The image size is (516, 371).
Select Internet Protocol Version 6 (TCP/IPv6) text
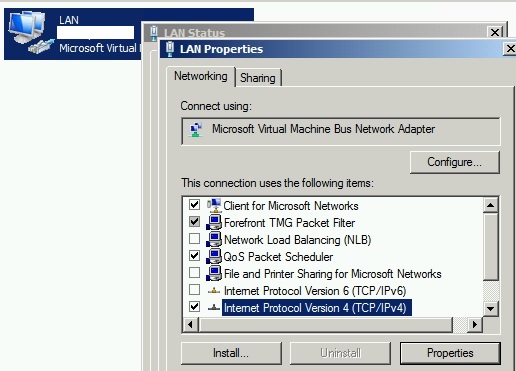point(315,291)
